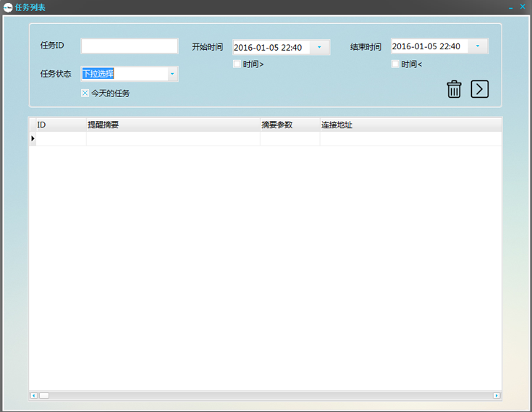This screenshot has width=532, height=412.
Task: Click the horizontal scrollbar thumb
Action: pyautogui.click(x=44, y=396)
